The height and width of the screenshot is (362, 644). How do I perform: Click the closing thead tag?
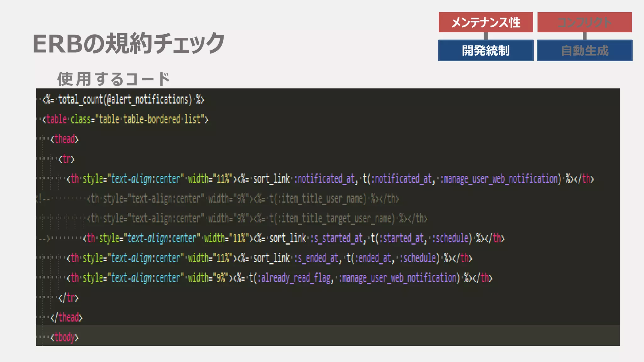point(66,317)
